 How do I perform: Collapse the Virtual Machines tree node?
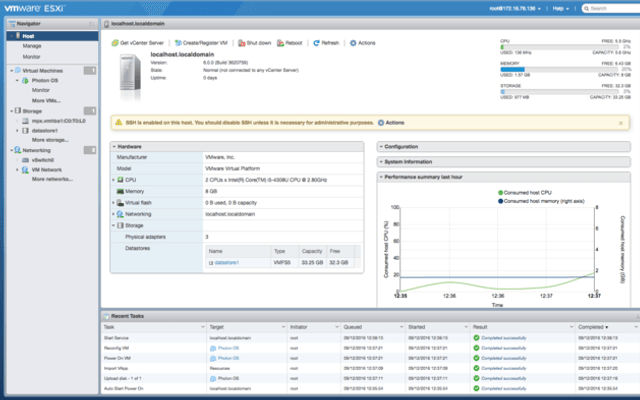coord(11,71)
